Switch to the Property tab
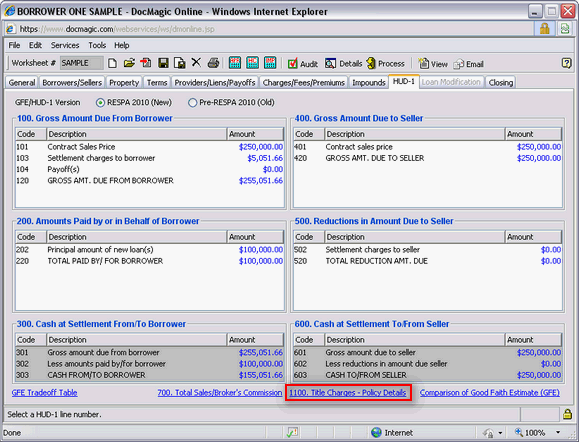The width and height of the screenshot is (579, 442). click(124, 82)
